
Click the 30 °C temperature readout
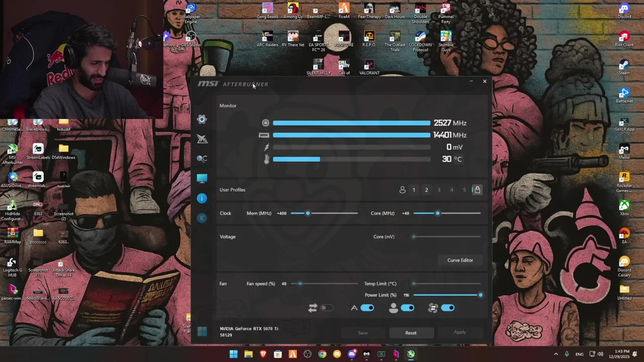(x=451, y=159)
